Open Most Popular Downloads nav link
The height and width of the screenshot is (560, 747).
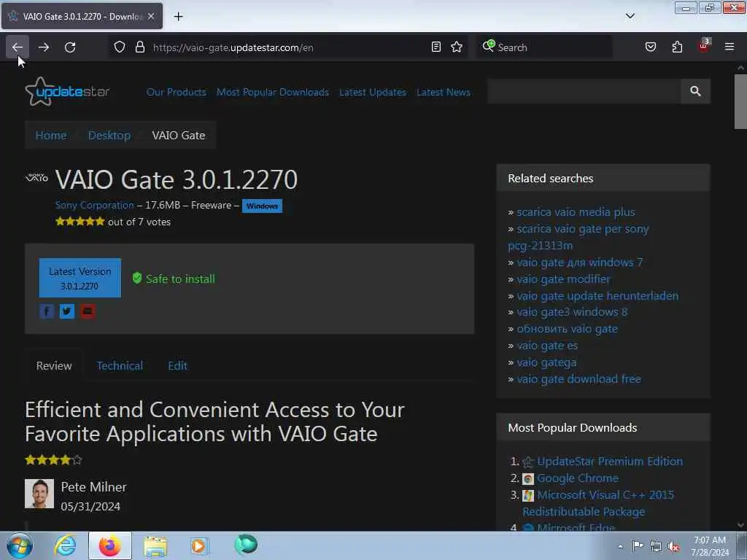[x=273, y=92]
